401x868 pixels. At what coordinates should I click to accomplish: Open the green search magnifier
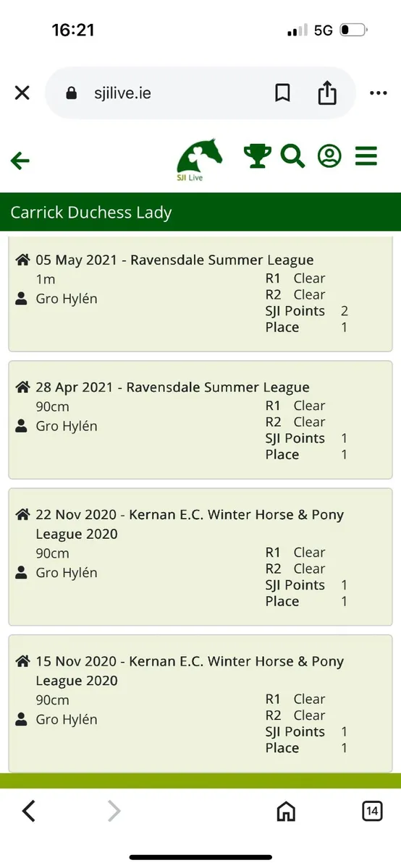293,156
